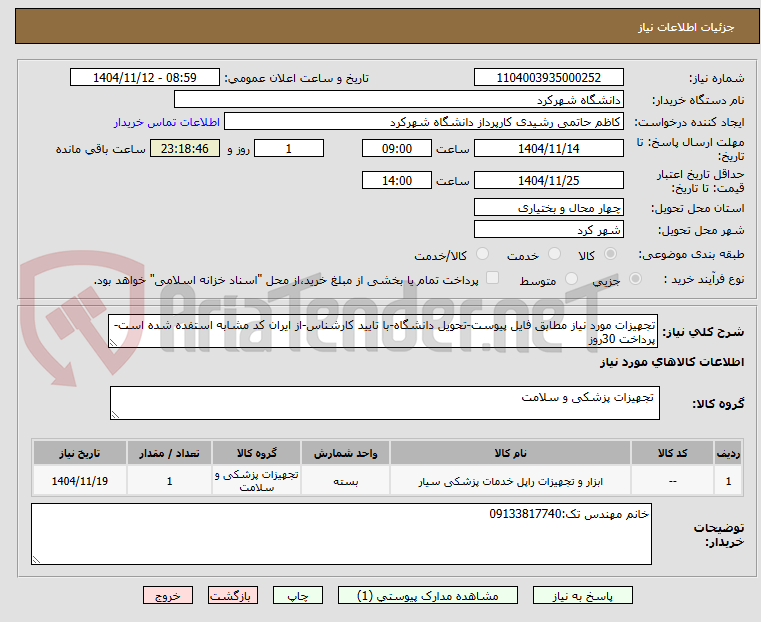
Task: Click the announcement date field 1404/11/12 - 08:59
Action: (145, 78)
